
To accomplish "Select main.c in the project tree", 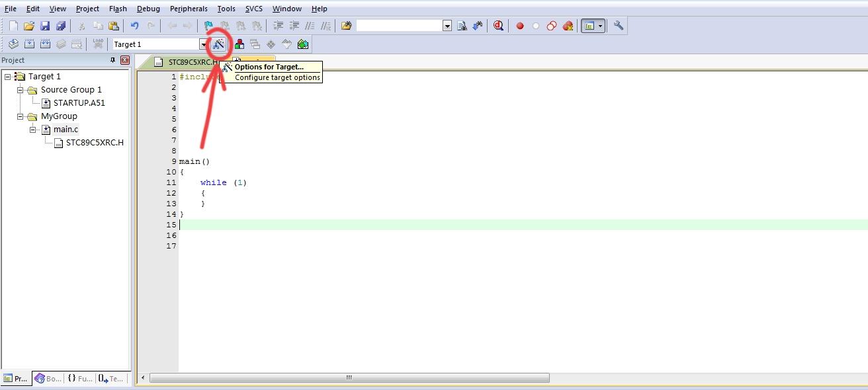I will [x=65, y=130].
